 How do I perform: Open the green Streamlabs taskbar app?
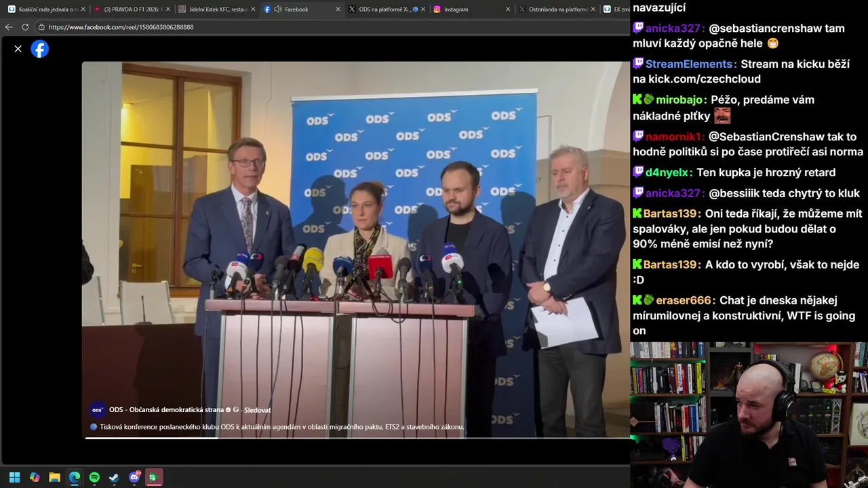tap(153, 477)
